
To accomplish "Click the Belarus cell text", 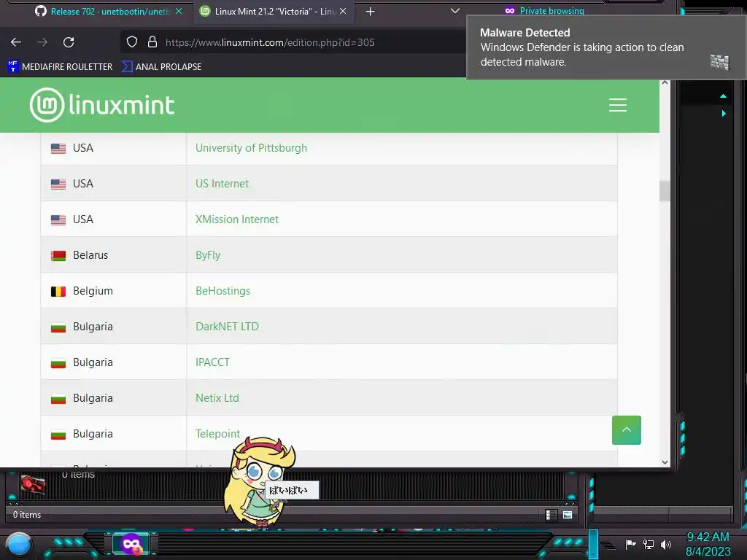I will [90, 255].
